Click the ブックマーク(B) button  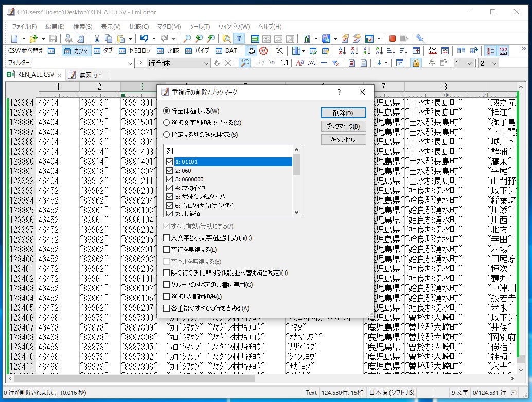click(x=343, y=126)
